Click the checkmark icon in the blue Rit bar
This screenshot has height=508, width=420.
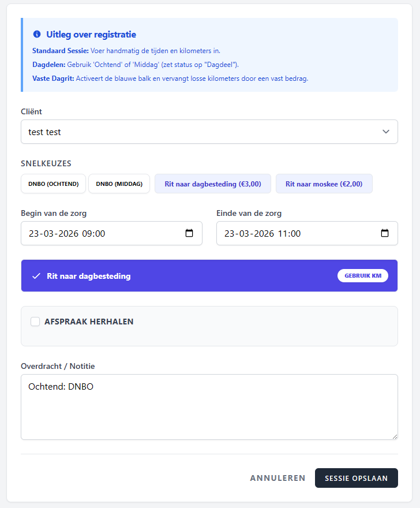36,276
